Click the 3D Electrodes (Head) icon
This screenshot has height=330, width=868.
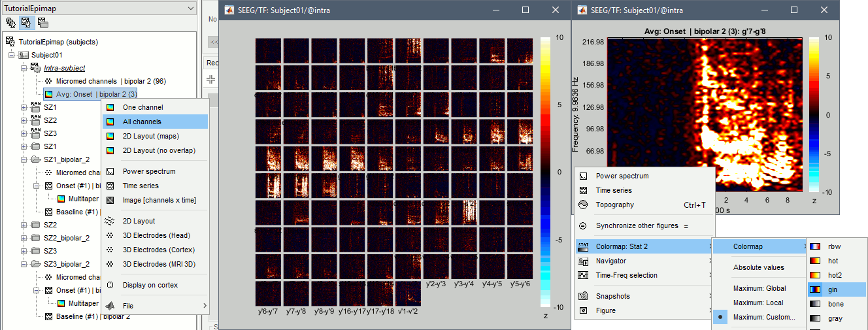[110, 235]
